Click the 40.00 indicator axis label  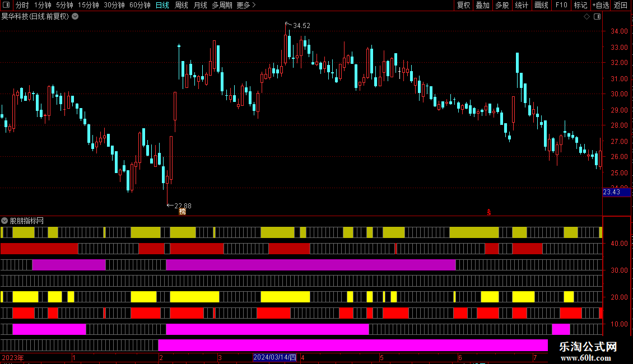[619, 244]
